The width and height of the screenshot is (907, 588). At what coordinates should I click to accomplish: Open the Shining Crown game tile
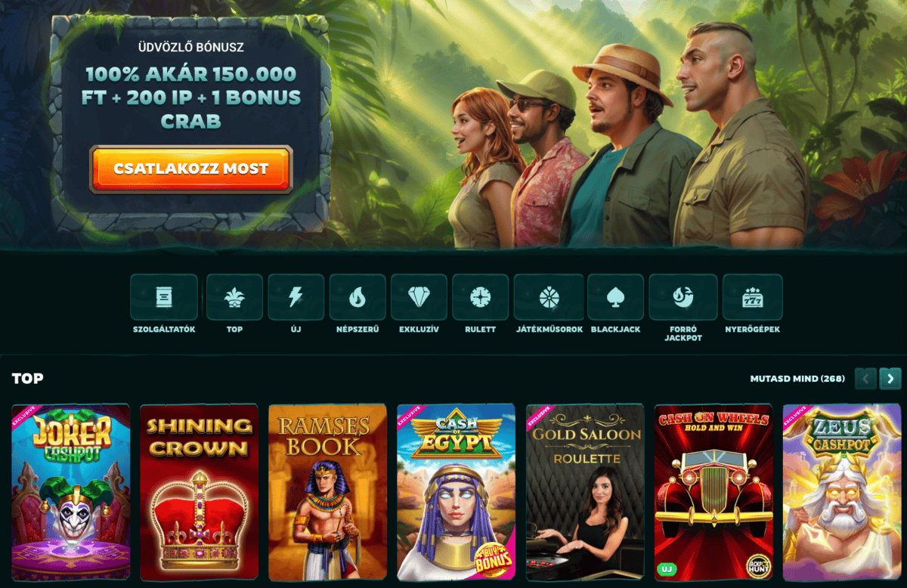[200, 492]
